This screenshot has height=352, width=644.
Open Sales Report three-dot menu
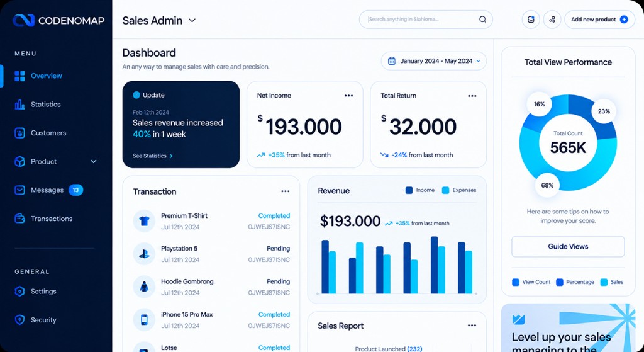pos(472,326)
